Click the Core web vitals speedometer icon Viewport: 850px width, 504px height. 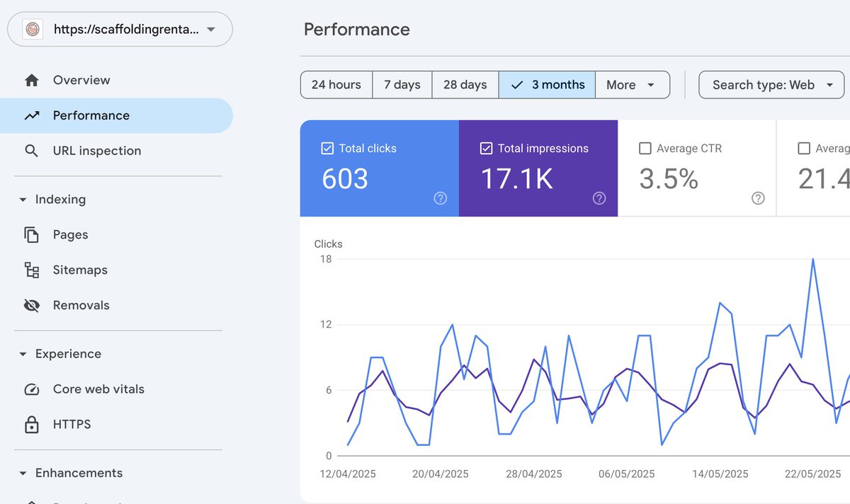[31, 389]
